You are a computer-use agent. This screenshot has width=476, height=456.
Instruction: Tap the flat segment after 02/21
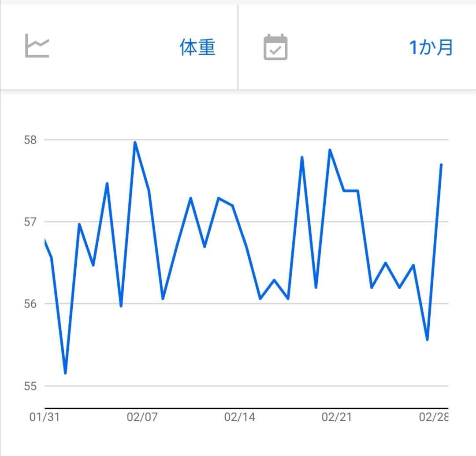(x=351, y=191)
